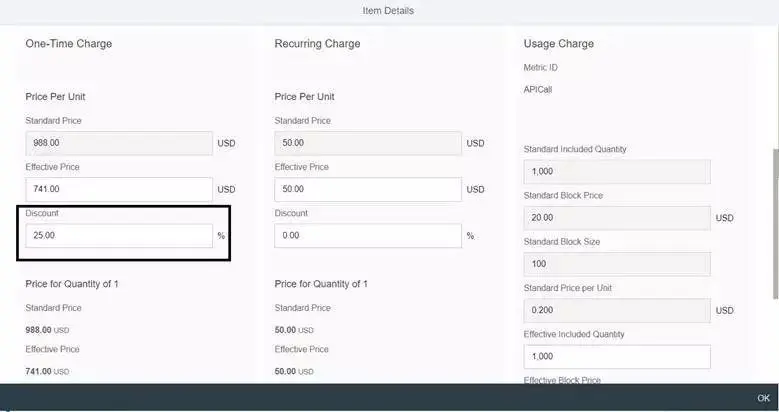
Task: Click the 741.00 USD effective price text
Action: click(47, 371)
